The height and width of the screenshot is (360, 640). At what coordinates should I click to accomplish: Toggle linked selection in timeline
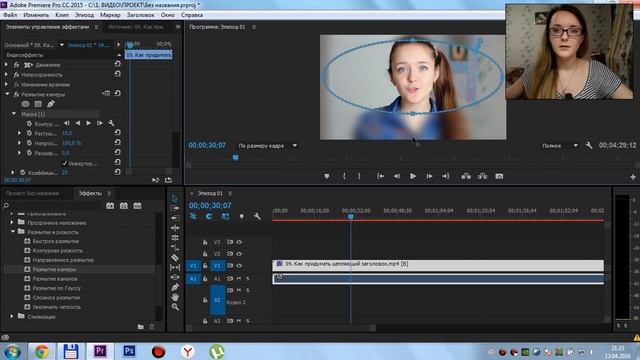(x=225, y=216)
